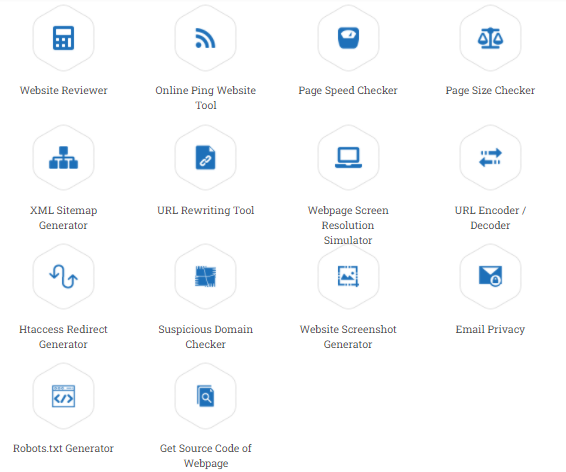Image resolution: width=566 pixels, height=472 pixels.
Task: Click the Email Privacy text link
Action: coord(490,329)
